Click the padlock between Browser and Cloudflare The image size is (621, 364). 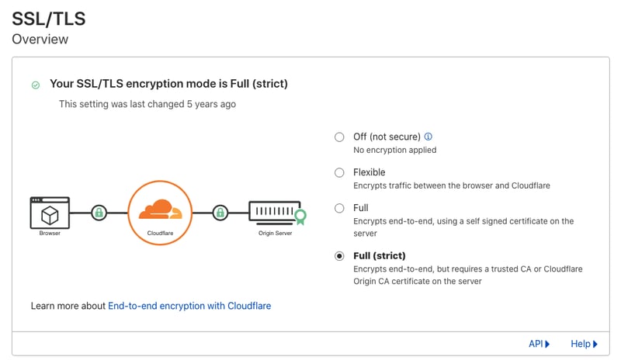coord(99,212)
